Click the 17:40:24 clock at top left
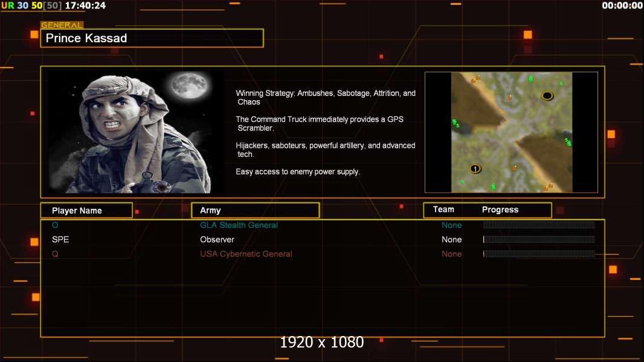This screenshot has width=644, height=362. coord(85,5)
